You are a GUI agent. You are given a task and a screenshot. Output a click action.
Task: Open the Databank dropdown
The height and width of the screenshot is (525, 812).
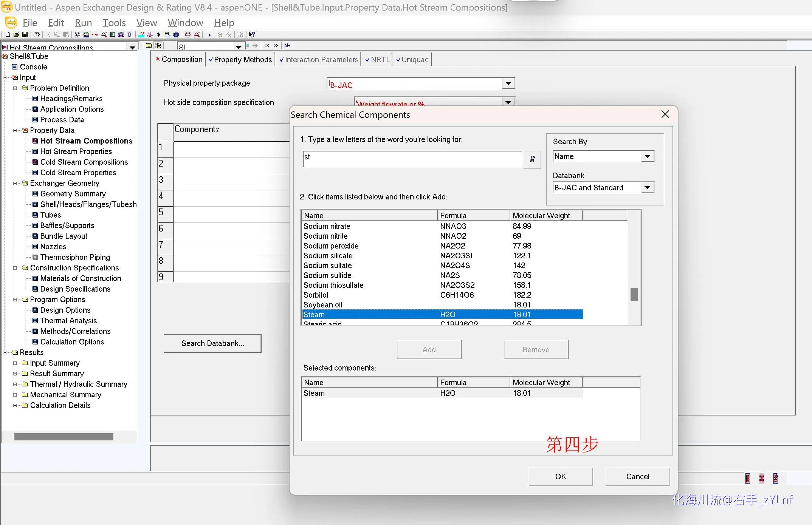(x=648, y=188)
